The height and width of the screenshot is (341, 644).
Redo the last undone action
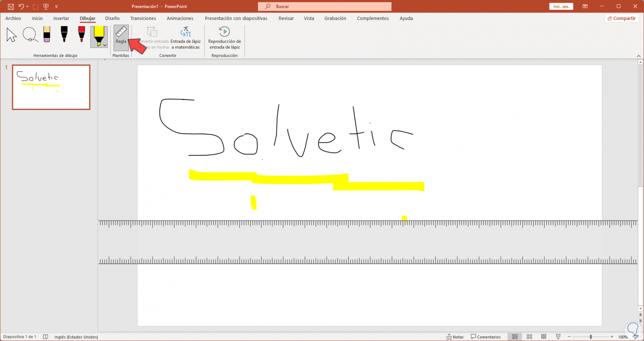tap(36, 7)
